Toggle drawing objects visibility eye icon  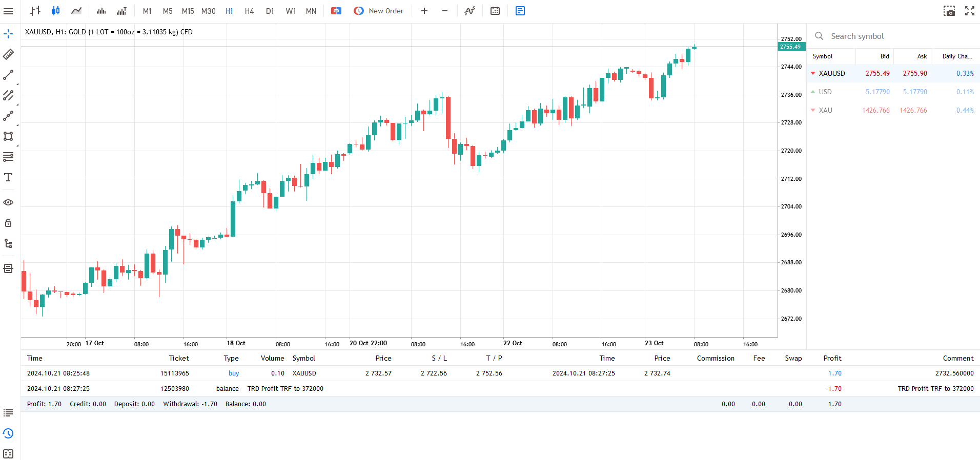click(x=8, y=202)
